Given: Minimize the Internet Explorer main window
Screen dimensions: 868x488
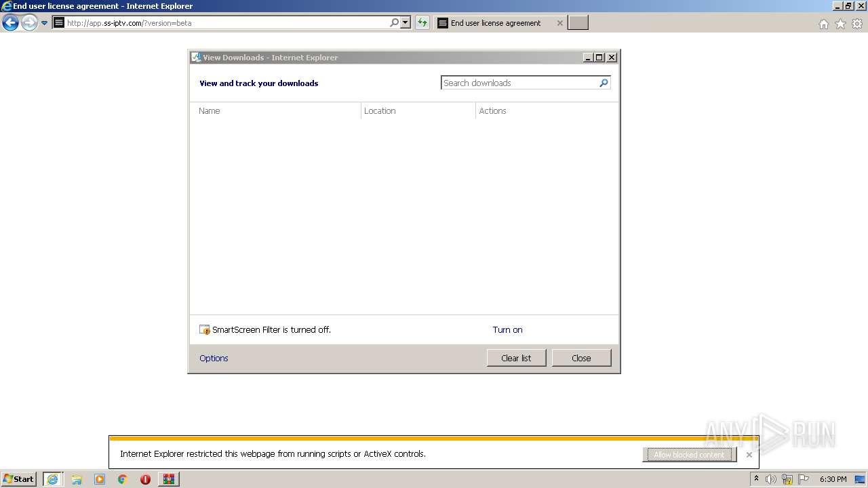Looking at the screenshot, I should tap(837, 6).
